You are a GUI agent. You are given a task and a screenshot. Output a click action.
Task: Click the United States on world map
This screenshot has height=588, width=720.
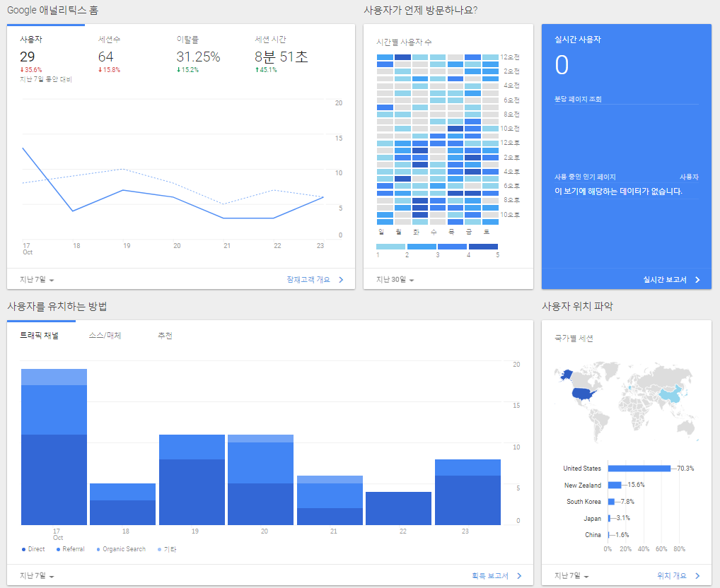pos(583,393)
